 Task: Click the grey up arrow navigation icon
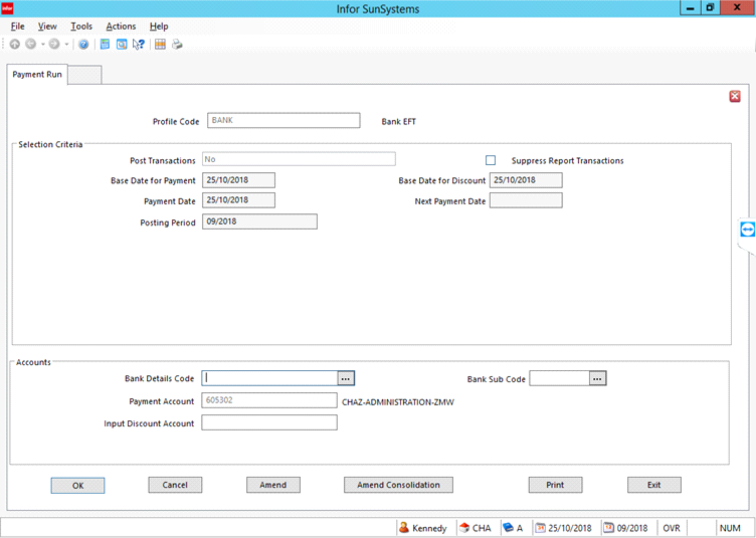(x=15, y=44)
